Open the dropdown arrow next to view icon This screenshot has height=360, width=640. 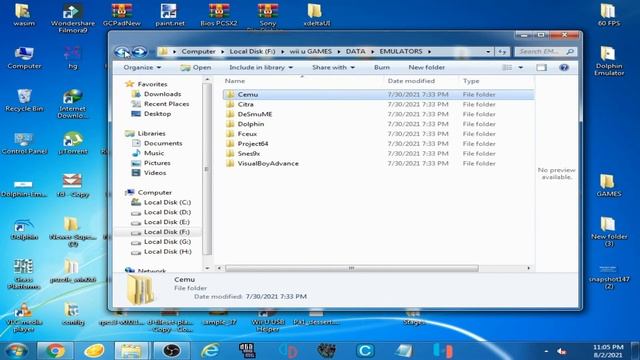[x=520, y=67]
